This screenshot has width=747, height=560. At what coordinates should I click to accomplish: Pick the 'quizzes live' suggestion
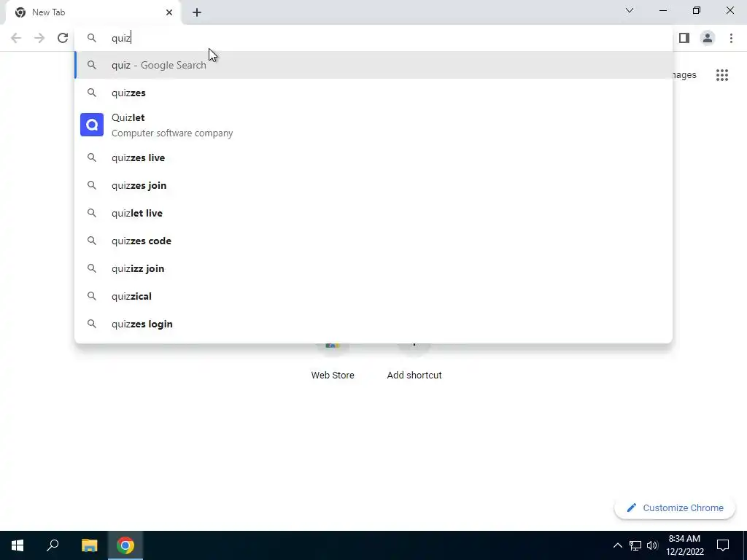[x=373, y=157]
